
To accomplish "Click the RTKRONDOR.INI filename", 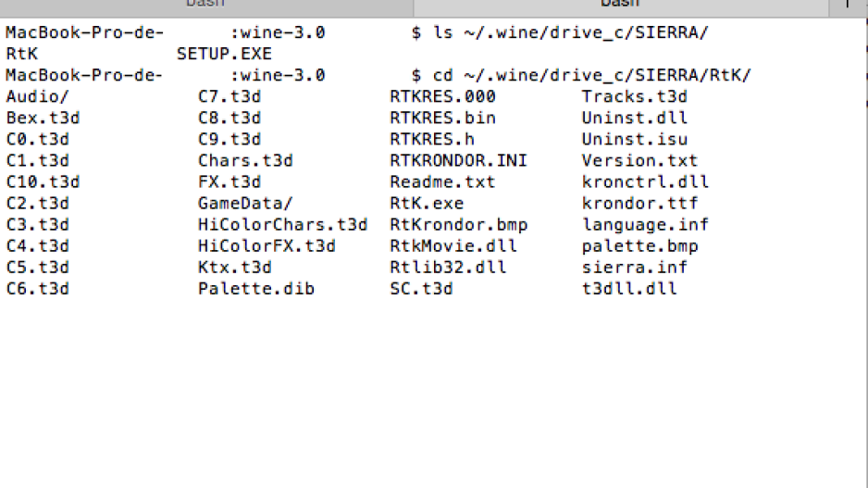I will tap(458, 160).
